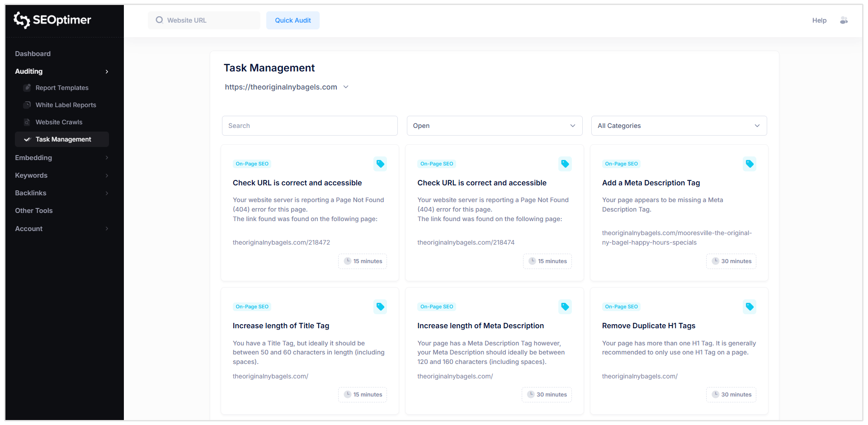This screenshot has height=425, width=868.
Task: Select Other Tools in the sidebar
Action: [33, 211]
